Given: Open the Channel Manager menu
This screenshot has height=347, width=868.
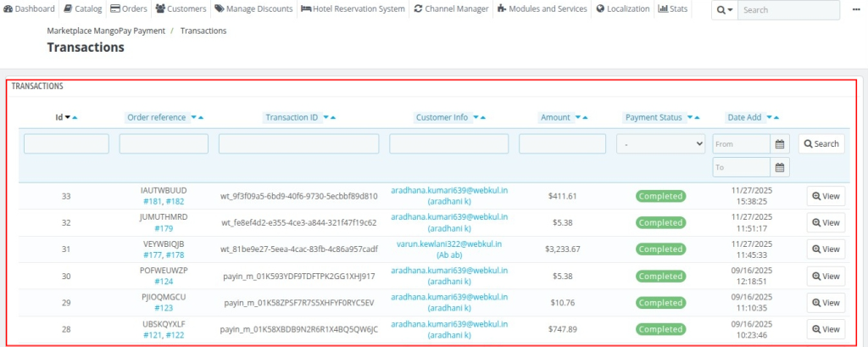Looking at the screenshot, I should pos(451,8).
